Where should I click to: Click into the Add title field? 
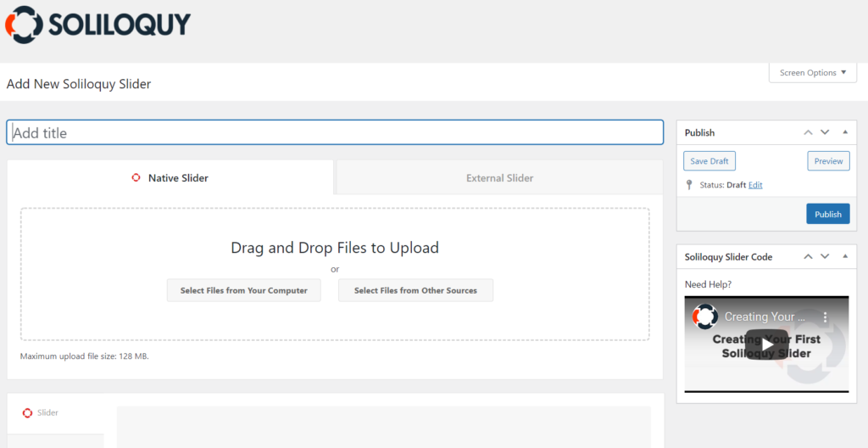tap(335, 132)
